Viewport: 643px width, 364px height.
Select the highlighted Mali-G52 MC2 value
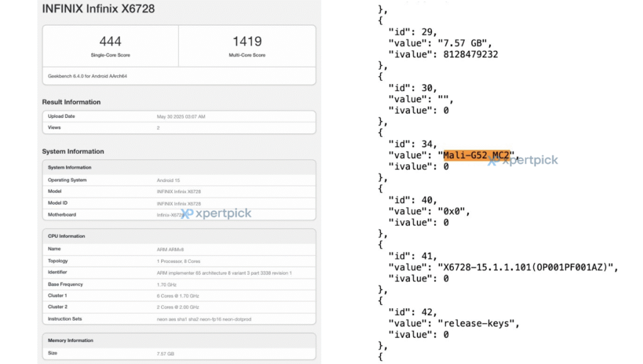click(478, 155)
